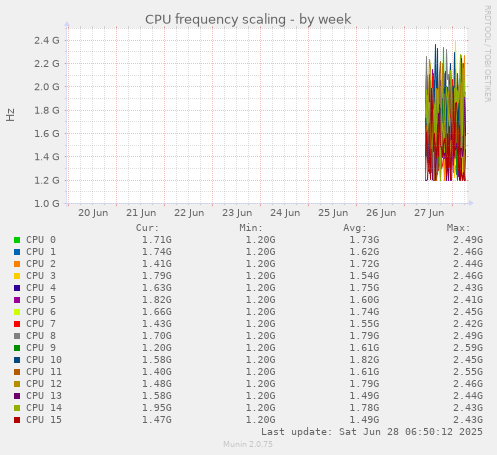The height and width of the screenshot is (455, 497).
Task: Select the 'CPU 3' legend label
Action: tap(41, 276)
